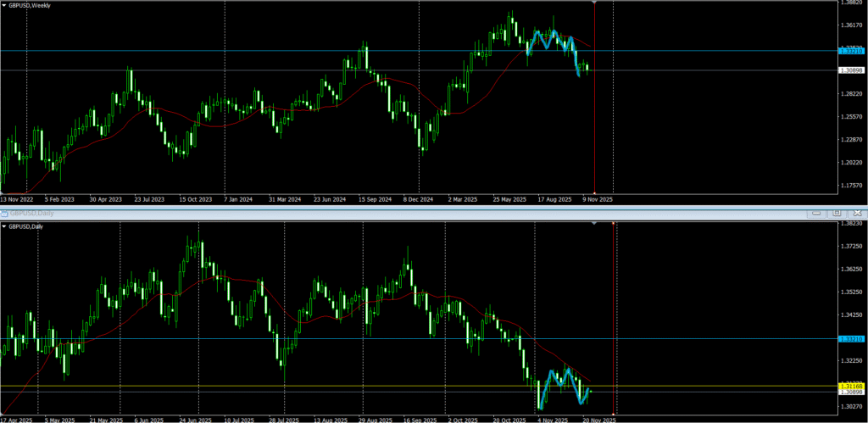Click the GBPUSD,Weekly chart title arrow
Image resolution: width=868 pixels, height=423 pixels.
4,5
